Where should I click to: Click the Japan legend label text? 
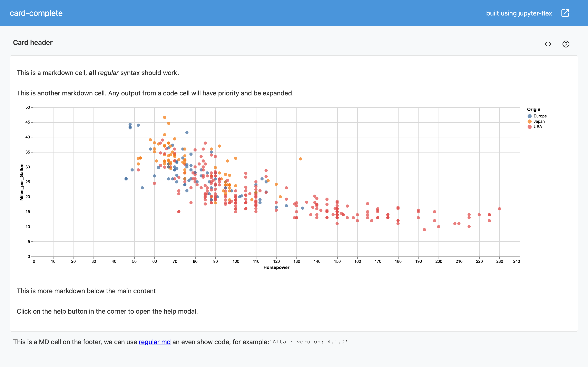point(539,121)
